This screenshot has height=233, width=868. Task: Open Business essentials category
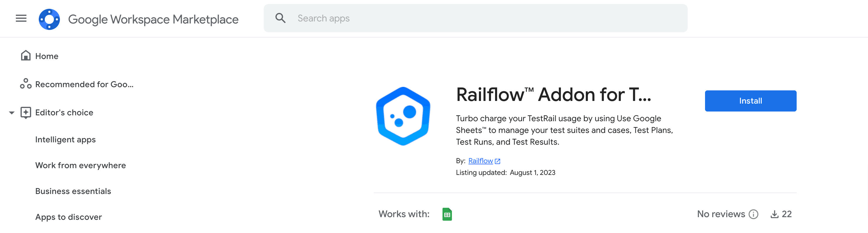point(73,191)
